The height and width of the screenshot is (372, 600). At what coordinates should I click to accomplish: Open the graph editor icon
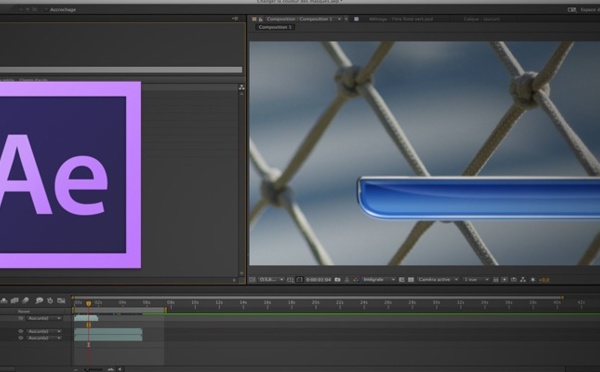tap(61, 301)
